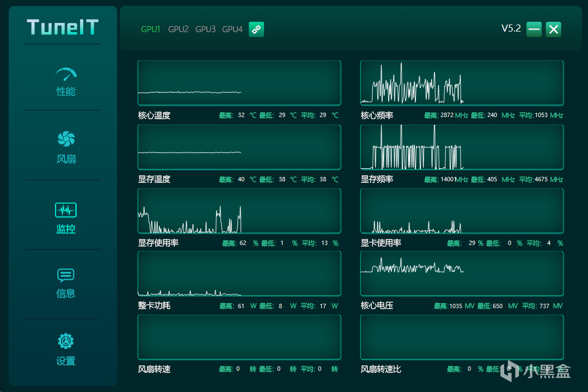Switch to the GPU2 tab
This screenshot has width=588, height=392.
178,29
